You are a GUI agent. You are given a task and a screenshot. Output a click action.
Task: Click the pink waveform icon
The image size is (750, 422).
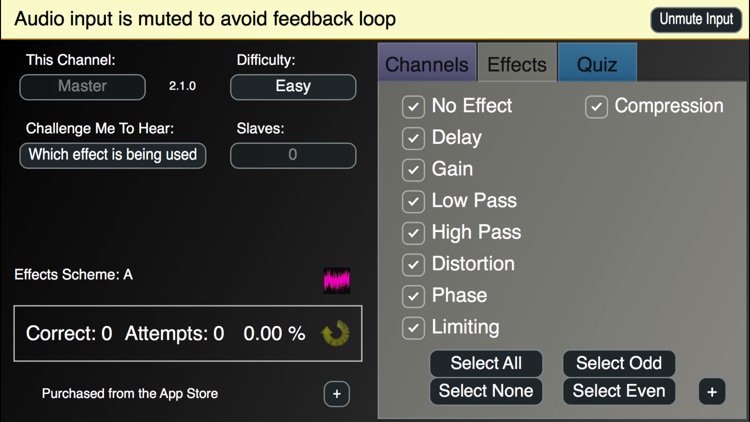tap(337, 280)
